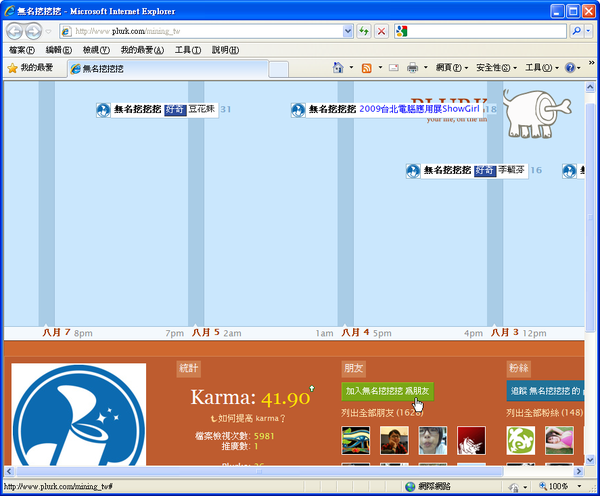This screenshot has width=600, height=496.
Task: Expand the RSS feeds dropdown arrow
Action: pos(380,68)
